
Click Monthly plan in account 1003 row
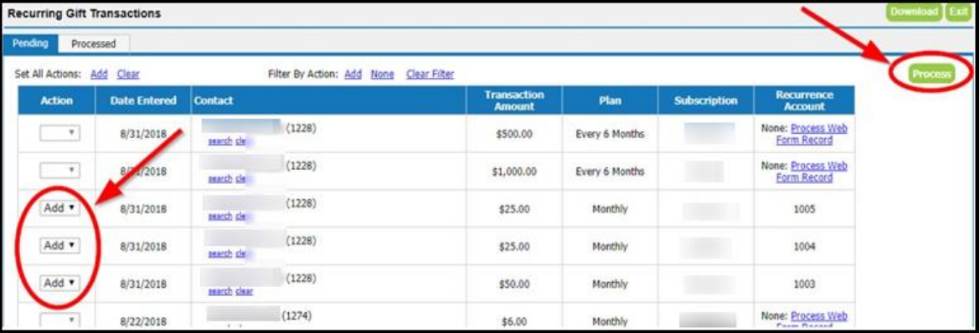[x=610, y=284]
